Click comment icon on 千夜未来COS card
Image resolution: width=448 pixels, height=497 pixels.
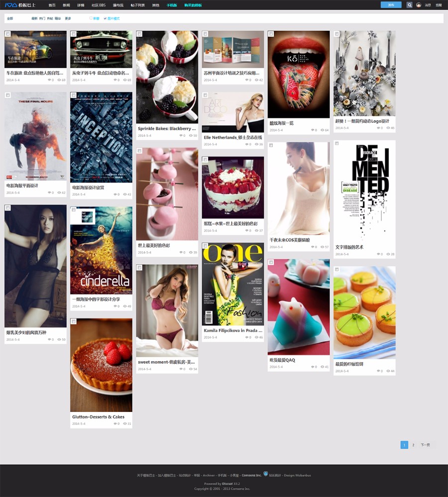[x=313, y=247]
